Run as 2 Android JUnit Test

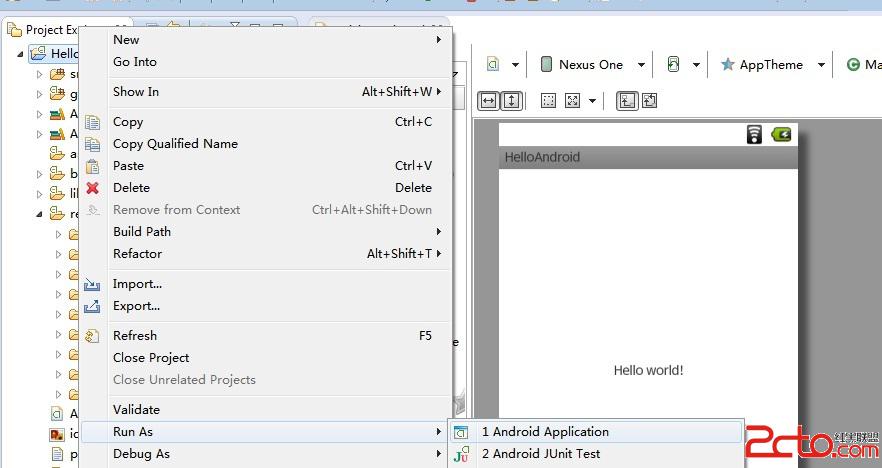596,454
